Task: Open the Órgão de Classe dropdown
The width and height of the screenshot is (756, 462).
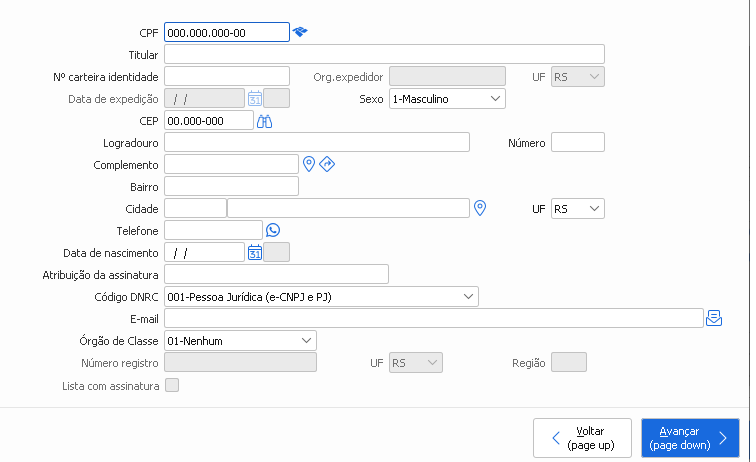Action: [240, 341]
